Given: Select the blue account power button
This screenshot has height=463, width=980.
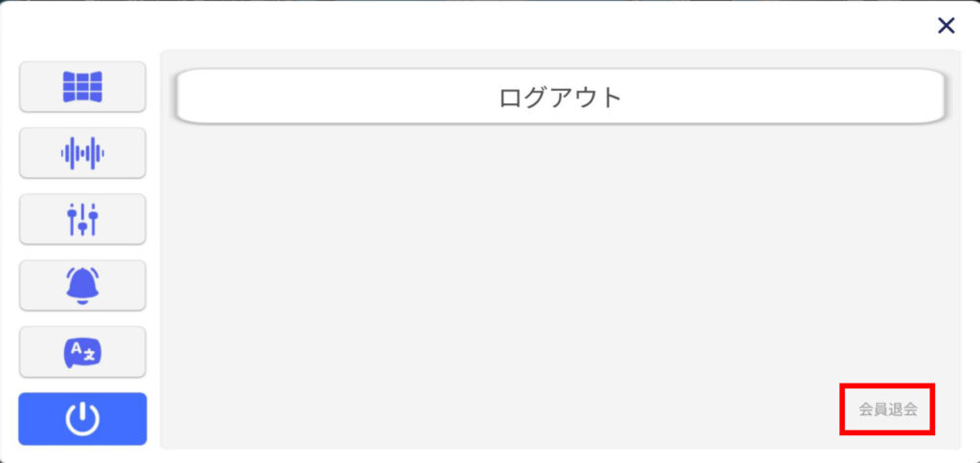Looking at the screenshot, I should point(82,419).
